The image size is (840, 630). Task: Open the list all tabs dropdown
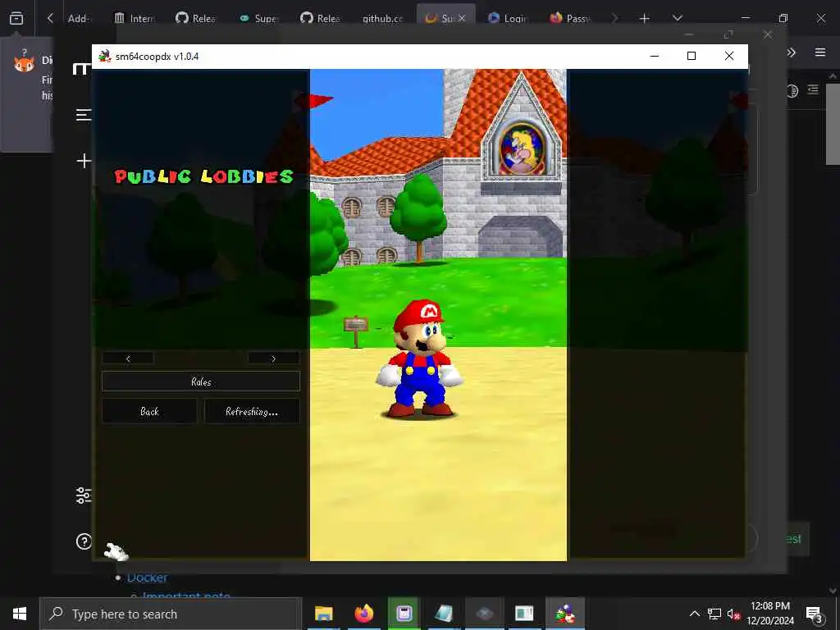pyautogui.click(x=677, y=18)
